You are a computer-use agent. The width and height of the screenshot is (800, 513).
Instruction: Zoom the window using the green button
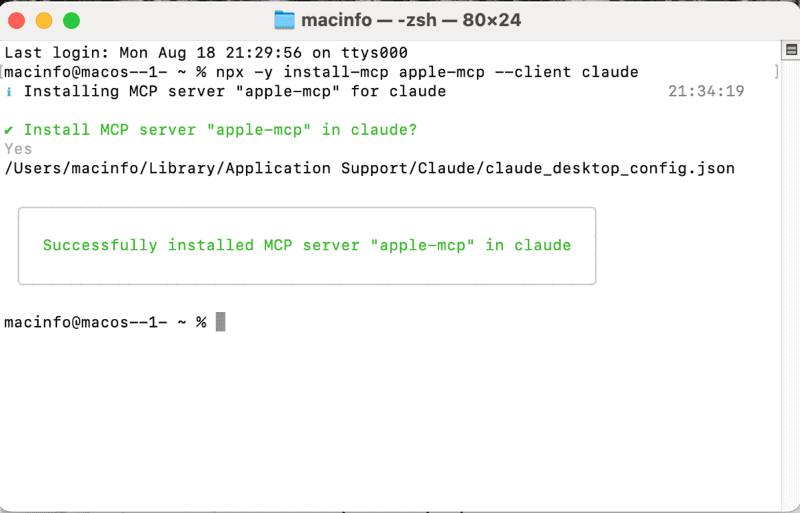71,20
